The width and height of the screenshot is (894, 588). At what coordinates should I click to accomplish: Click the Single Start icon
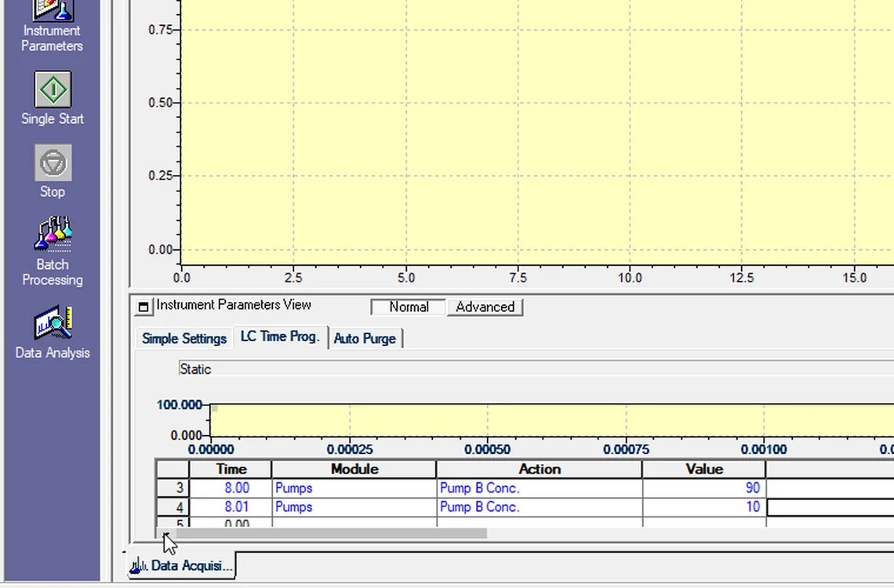53,89
